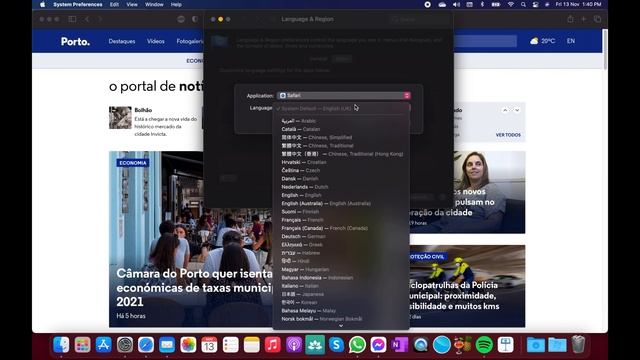Viewport: 640px width, 360px height.
Task: Open QuickTime Player from the dock
Action: click(x=421, y=345)
